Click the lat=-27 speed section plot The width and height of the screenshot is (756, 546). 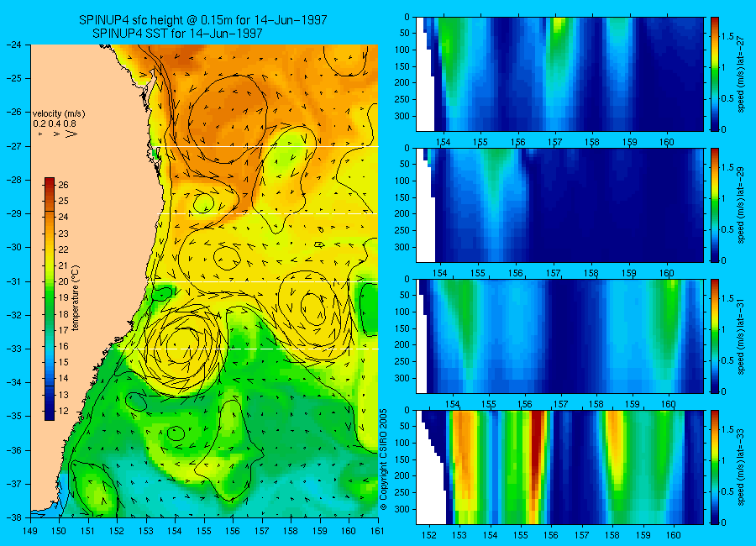[x=559, y=74]
